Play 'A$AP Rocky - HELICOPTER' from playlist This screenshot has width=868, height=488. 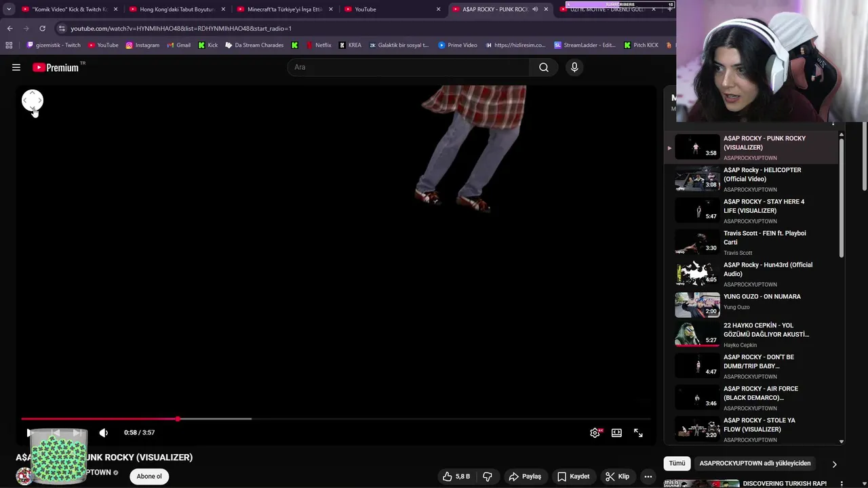(x=753, y=179)
